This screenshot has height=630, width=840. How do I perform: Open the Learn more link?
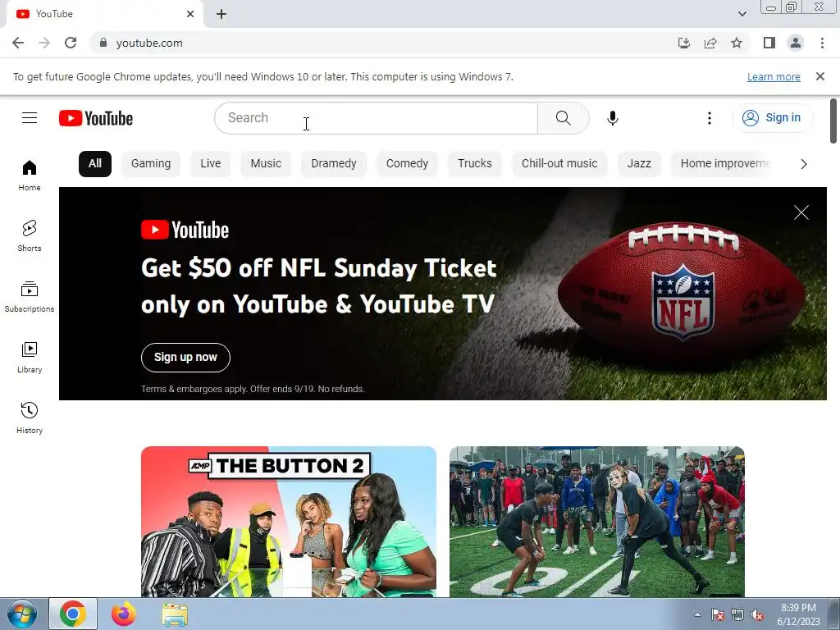774,77
